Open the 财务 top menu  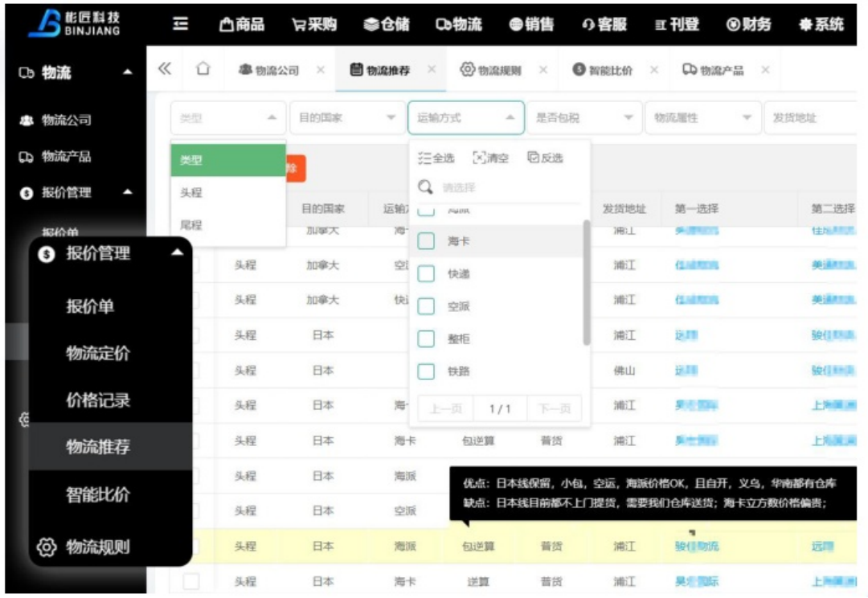point(748,24)
